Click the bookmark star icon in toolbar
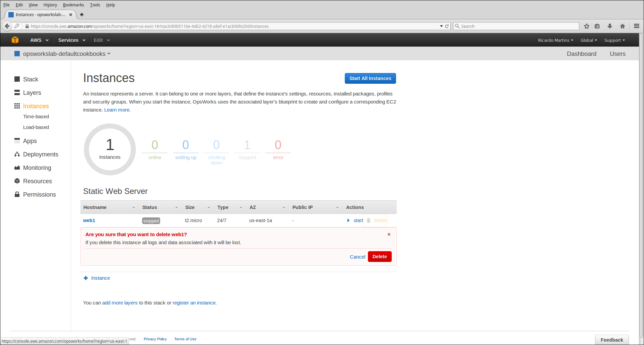This screenshot has height=345, width=644. [587, 26]
